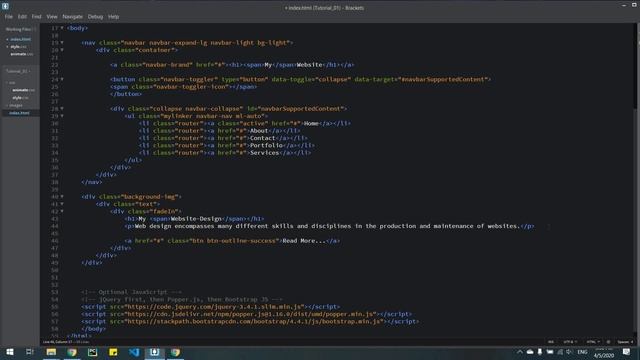Open the Windows notification center
640x360 pixels.
point(627,352)
